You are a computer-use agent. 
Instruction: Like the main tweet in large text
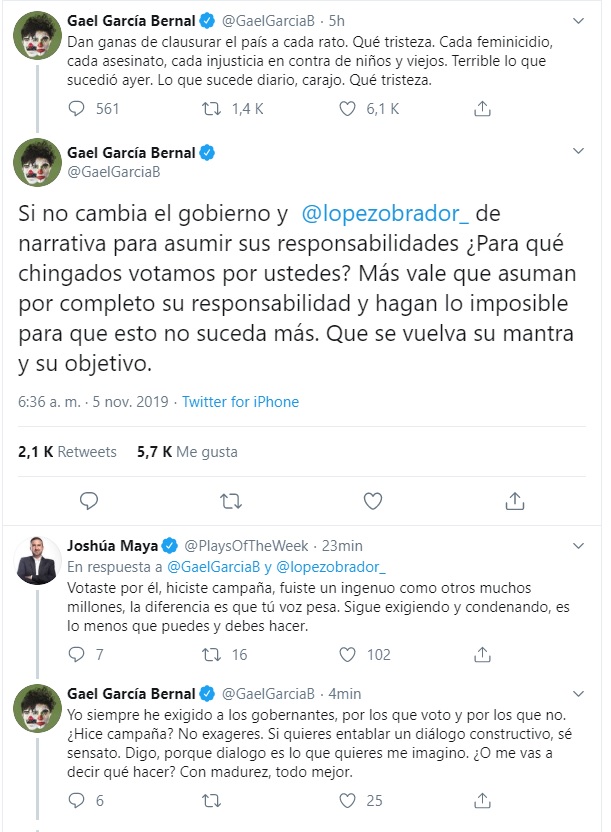coord(371,500)
